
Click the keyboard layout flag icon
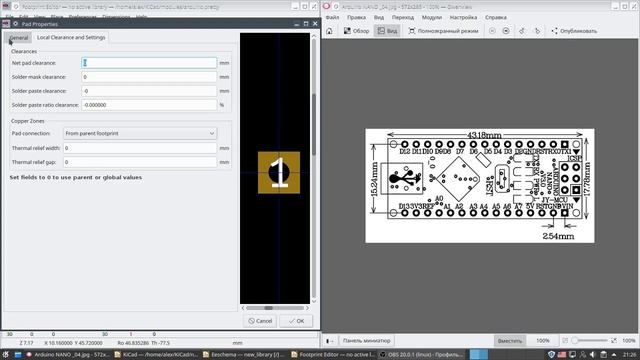(x=562, y=354)
